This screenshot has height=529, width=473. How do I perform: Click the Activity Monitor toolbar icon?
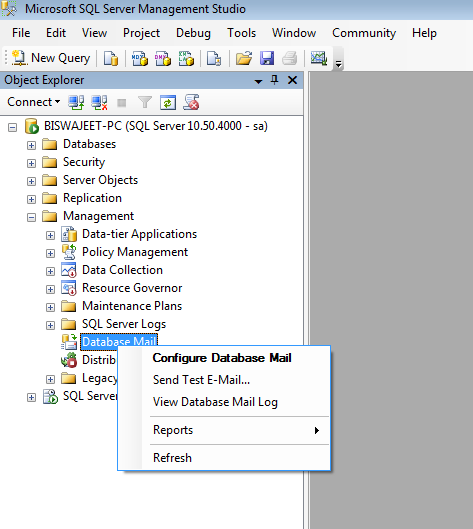pyautogui.click(x=319, y=58)
